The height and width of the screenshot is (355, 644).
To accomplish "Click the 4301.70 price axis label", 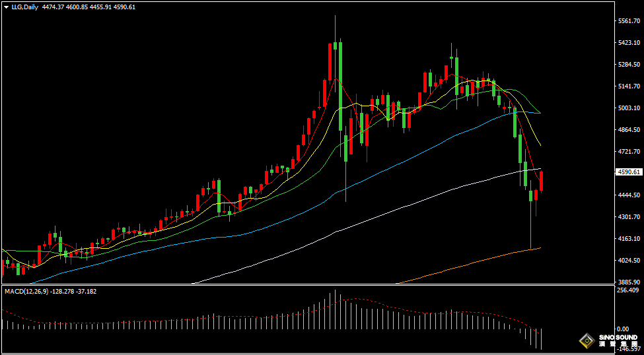I will coord(628,217).
